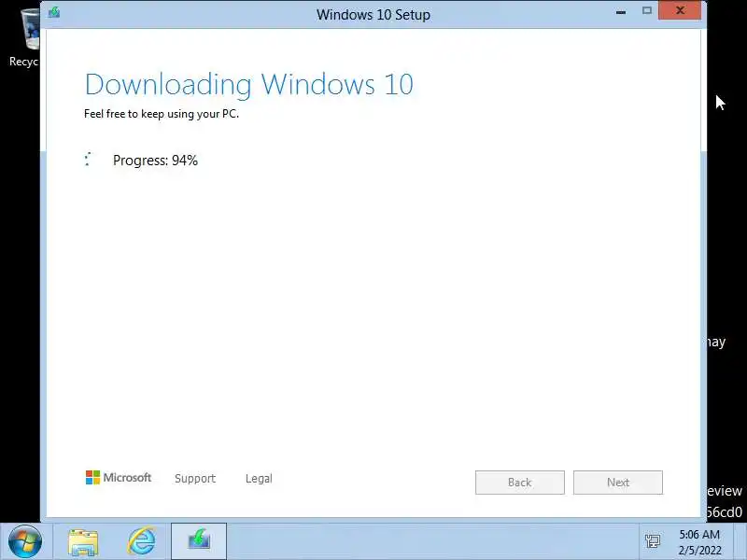This screenshot has width=747, height=560.
Task: Open the Support link
Action: [x=195, y=479]
